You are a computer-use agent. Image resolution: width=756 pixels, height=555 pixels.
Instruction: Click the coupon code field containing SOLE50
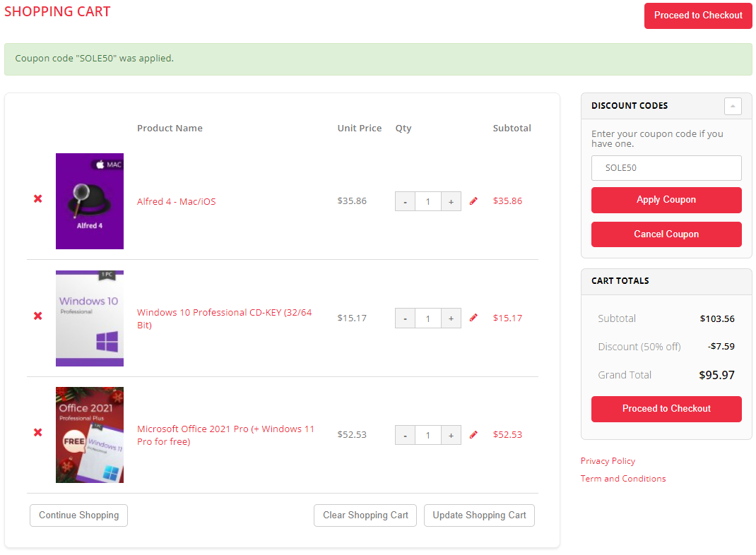pos(666,167)
